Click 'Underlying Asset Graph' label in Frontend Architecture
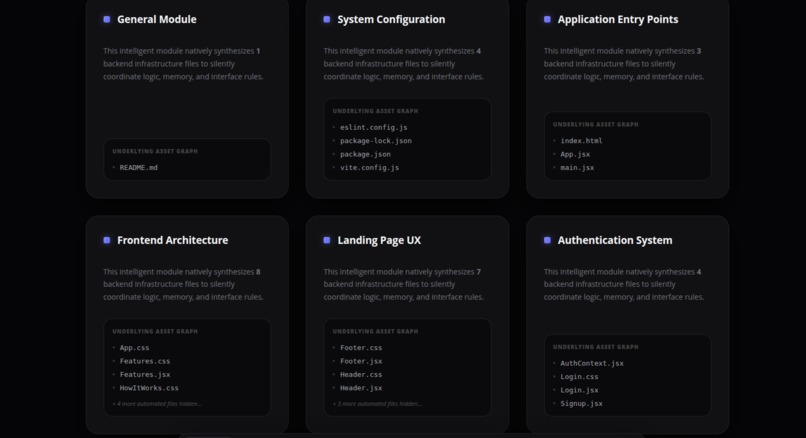Screen dimensions: 806x438 pos(155,332)
